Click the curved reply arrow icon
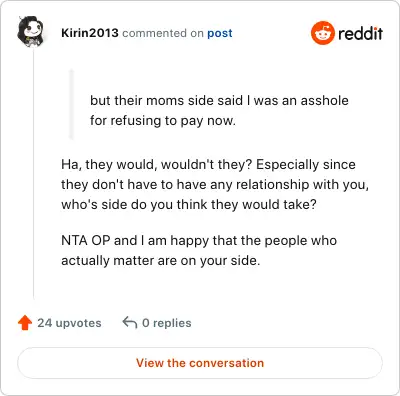400x396 pixels. [x=130, y=323]
